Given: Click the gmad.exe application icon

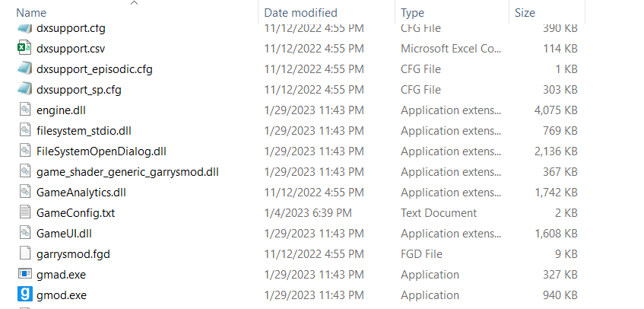Looking at the screenshot, I should point(23,274).
